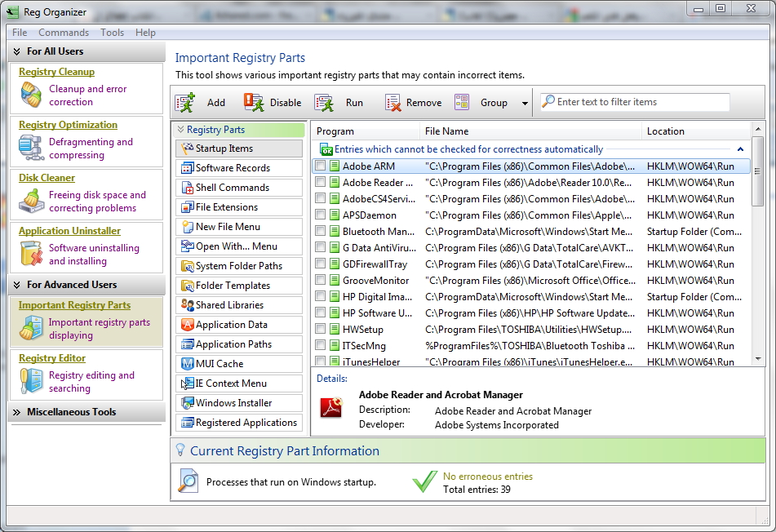
Task: Click the startup list vertical scrollbar
Action: pos(758,245)
